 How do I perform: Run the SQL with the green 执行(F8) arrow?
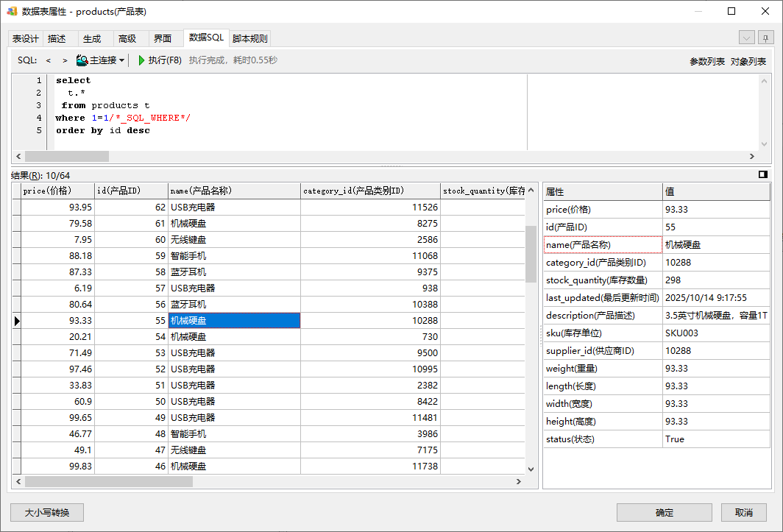(x=160, y=60)
